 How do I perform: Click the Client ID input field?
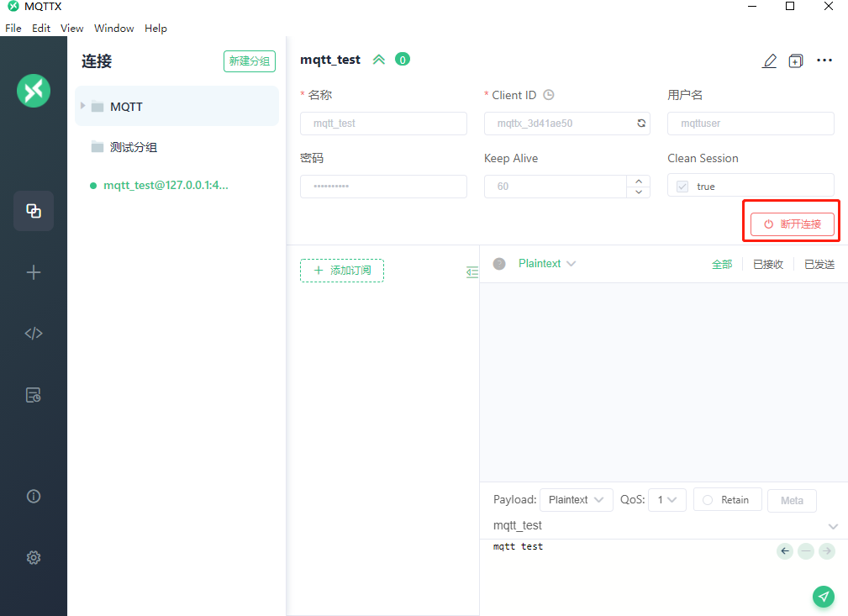click(x=566, y=124)
